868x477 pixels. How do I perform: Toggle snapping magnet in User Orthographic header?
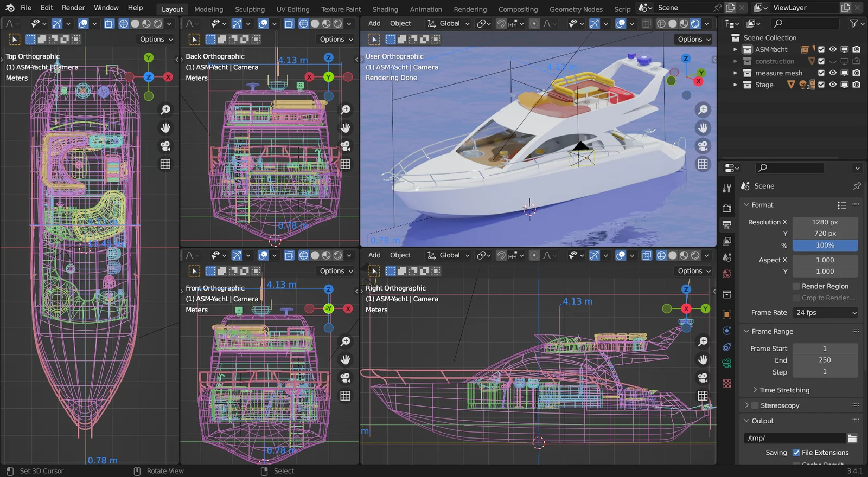click(501, 23)
